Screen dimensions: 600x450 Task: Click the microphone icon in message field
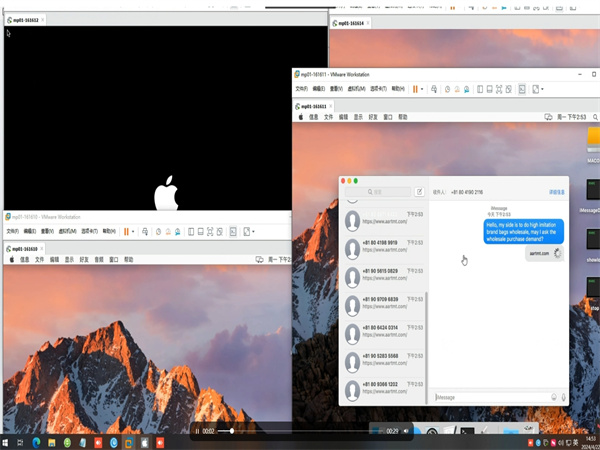point(564,397)
